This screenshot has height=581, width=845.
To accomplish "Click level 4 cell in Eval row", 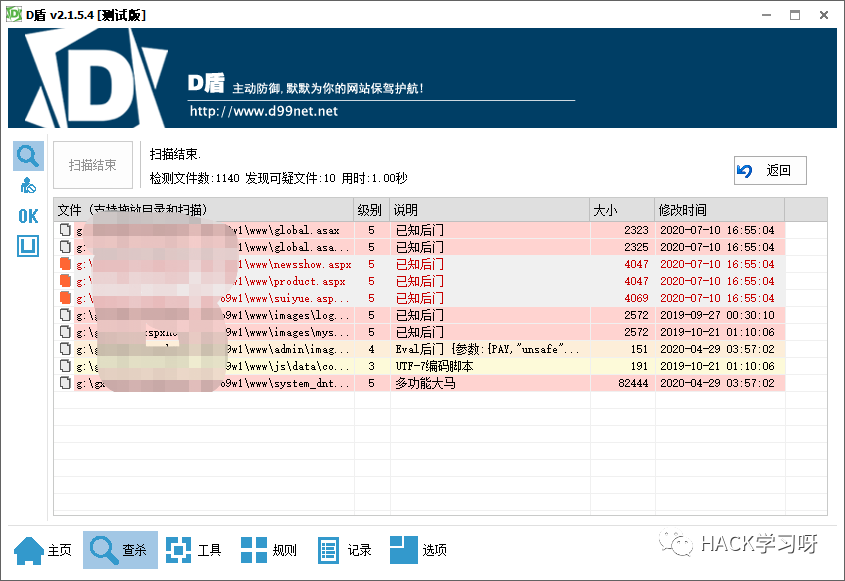I will [371, 349].
